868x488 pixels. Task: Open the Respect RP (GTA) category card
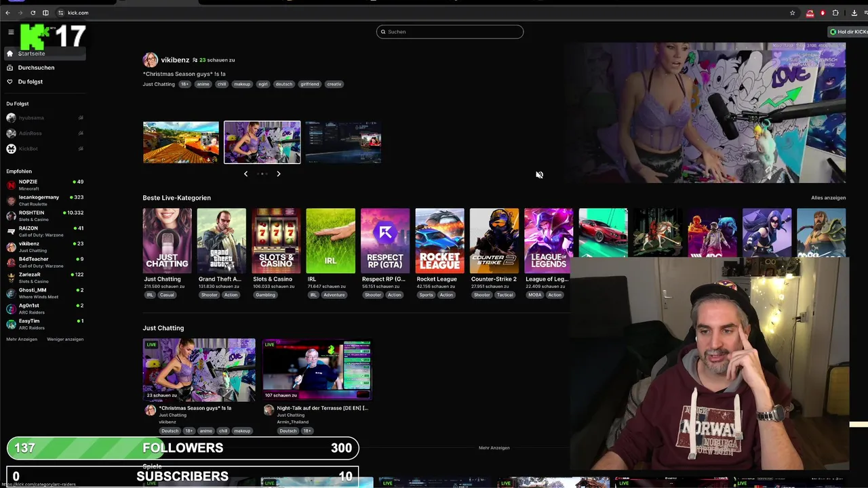[x=385, y=241]
